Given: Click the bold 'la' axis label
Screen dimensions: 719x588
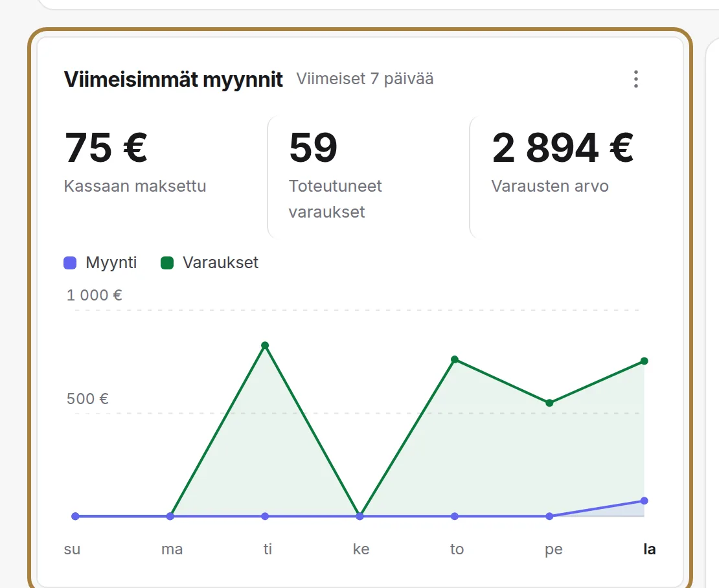Looking at the screenshot, I should point(650,548).
